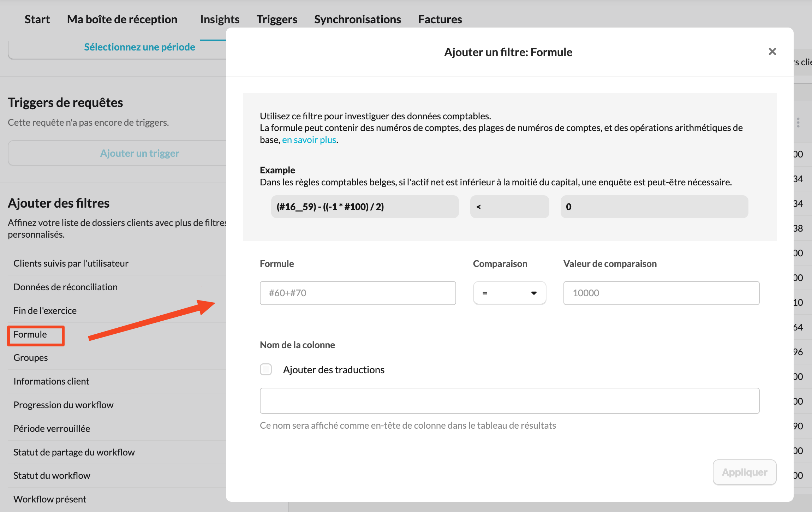This screenshot has height=512, width=812.
Task: Click the Formule input field
Action: coord(358,293)
